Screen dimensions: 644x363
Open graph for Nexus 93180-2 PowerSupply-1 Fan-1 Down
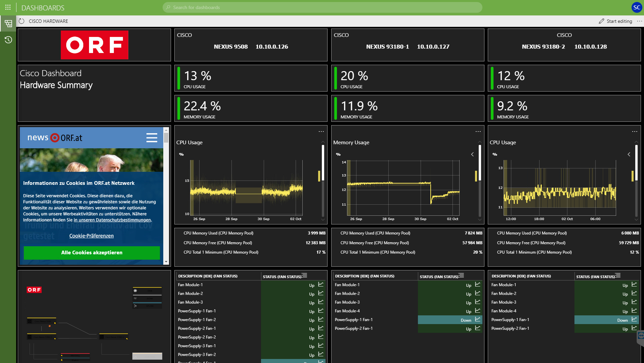pos(634,319)
